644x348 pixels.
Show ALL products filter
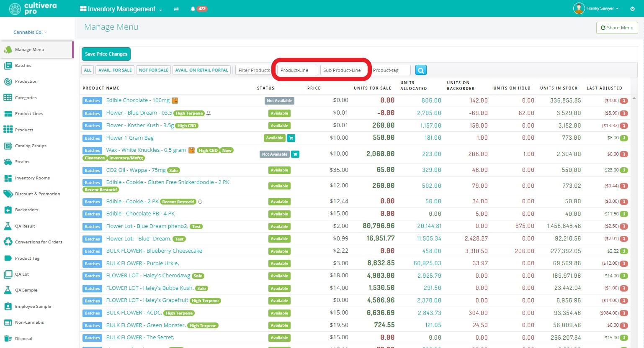(88, 70)
